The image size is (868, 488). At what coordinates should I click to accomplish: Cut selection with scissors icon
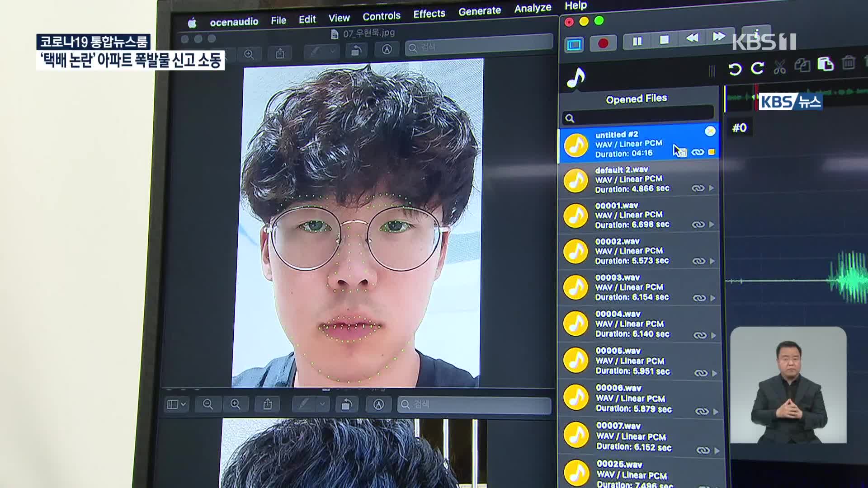click(x=779, y=67)
